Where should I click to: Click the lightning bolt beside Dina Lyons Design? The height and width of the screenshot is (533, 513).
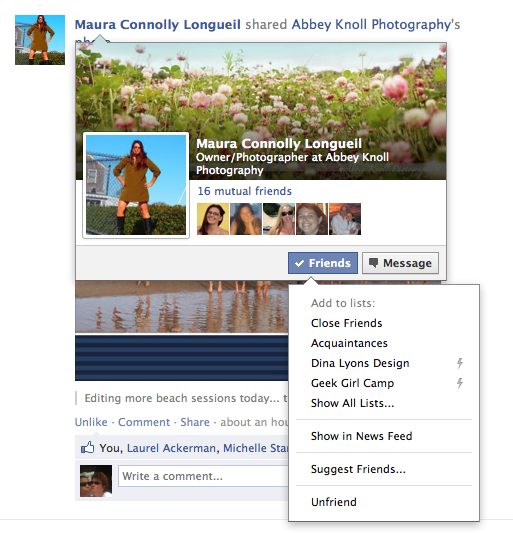460,363
